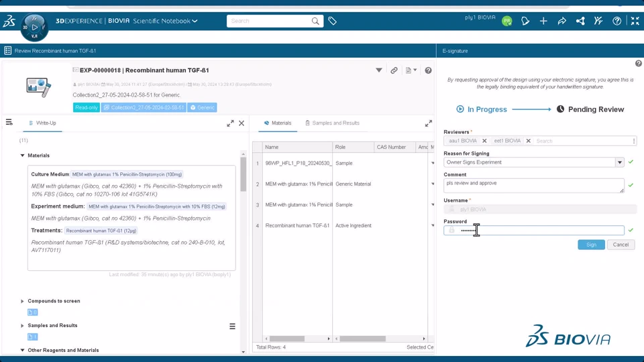Click the collapse fullscreen icon in top bar
The height and width of the screenshot is (362, 644).
tap(635, 21)
